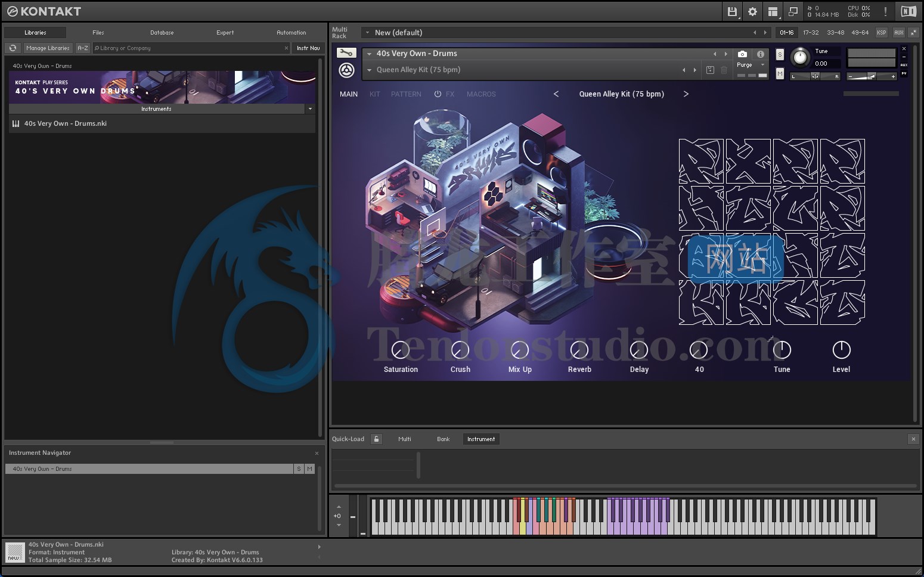Click the camera snapshot icon
Viewport: 924px width, 577px height.
(x=742, y=54)
